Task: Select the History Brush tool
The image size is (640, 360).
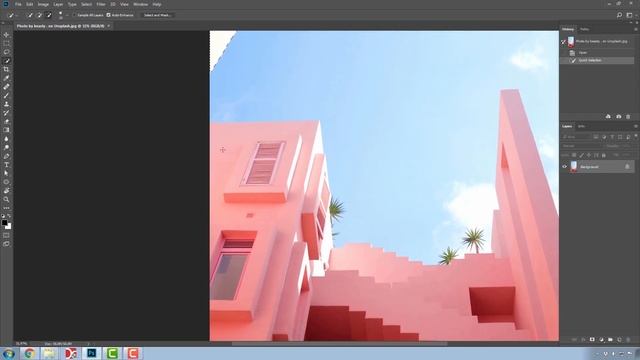Action: point(6,113)
